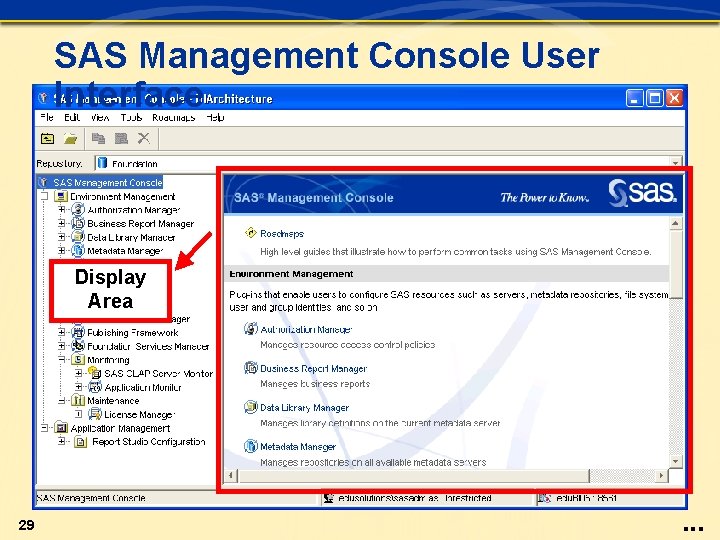Collapse the Application Management node
720x540 pixels.
click(x=45, y=428)
